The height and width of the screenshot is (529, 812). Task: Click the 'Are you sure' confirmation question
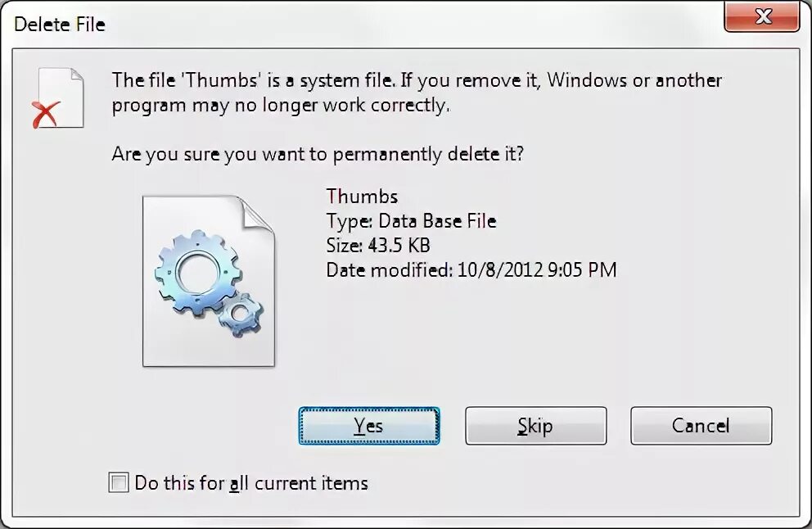click(x=318, y=154)
